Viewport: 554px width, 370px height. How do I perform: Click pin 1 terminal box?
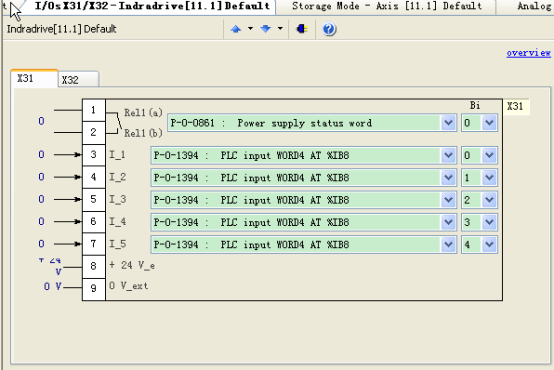coord(94,111)
